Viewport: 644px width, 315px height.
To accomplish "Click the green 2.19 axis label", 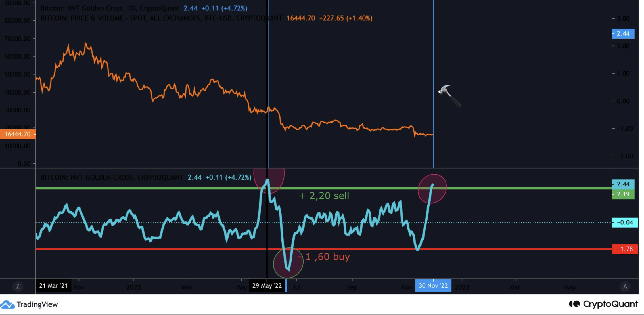I will click(623, 194).
